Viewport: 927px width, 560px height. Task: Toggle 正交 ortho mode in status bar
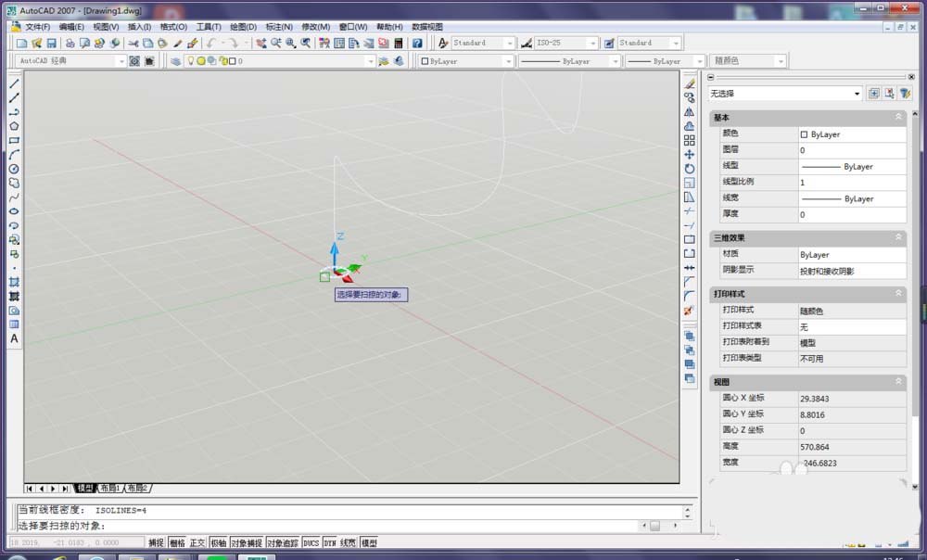[197, 543]
